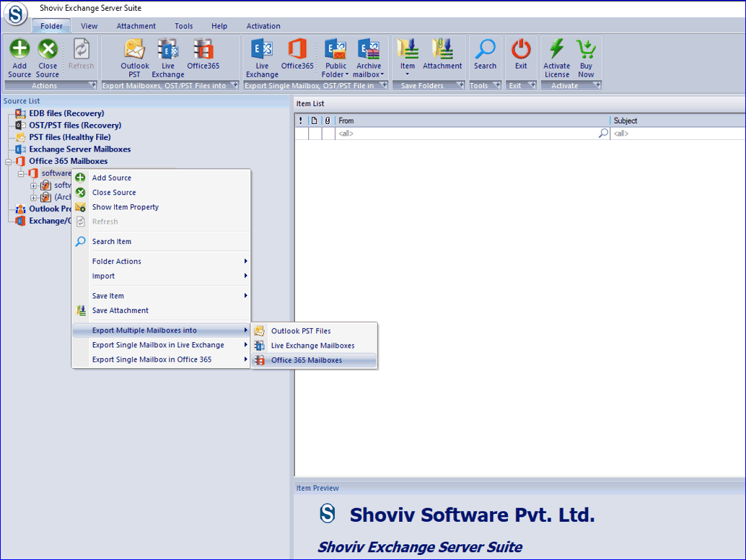Open the Save Item submenu
The width and height of the screenshot is (746, 560).
click(161, 295)
